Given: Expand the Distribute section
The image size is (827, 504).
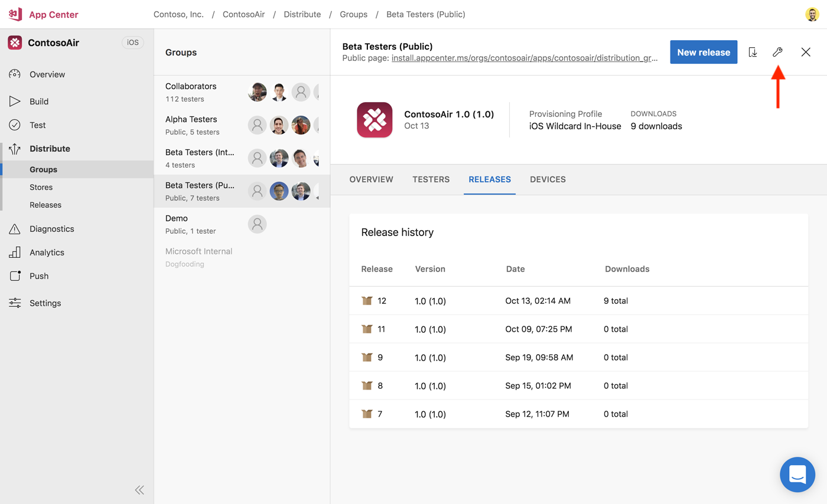Looking at the screenshot, I should pos(50,149).
